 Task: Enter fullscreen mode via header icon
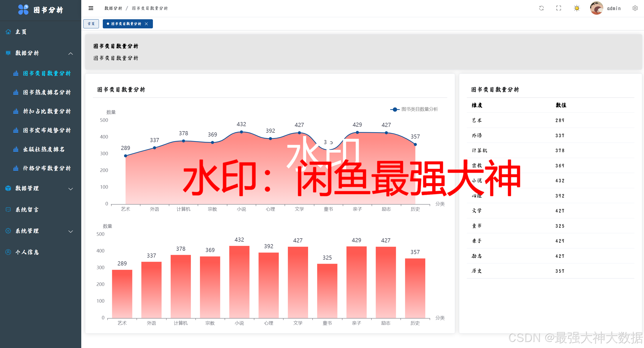tap(559, 8)
